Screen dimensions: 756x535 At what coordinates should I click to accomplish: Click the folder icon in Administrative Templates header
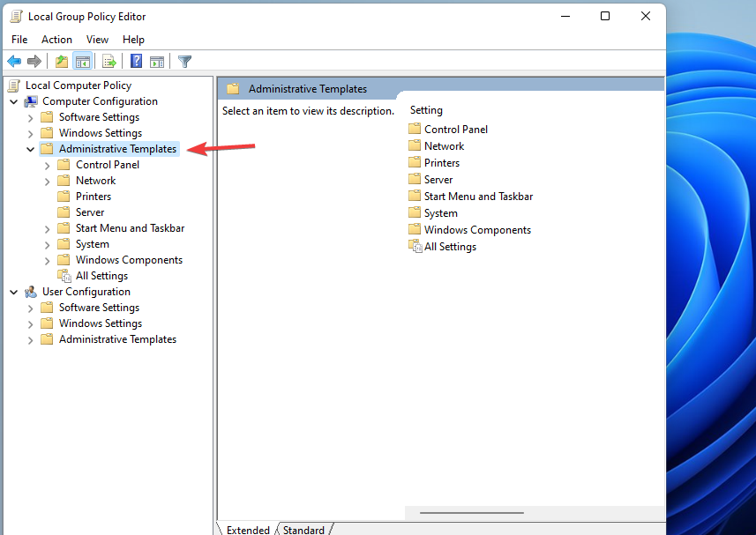(x=234, y=89)
